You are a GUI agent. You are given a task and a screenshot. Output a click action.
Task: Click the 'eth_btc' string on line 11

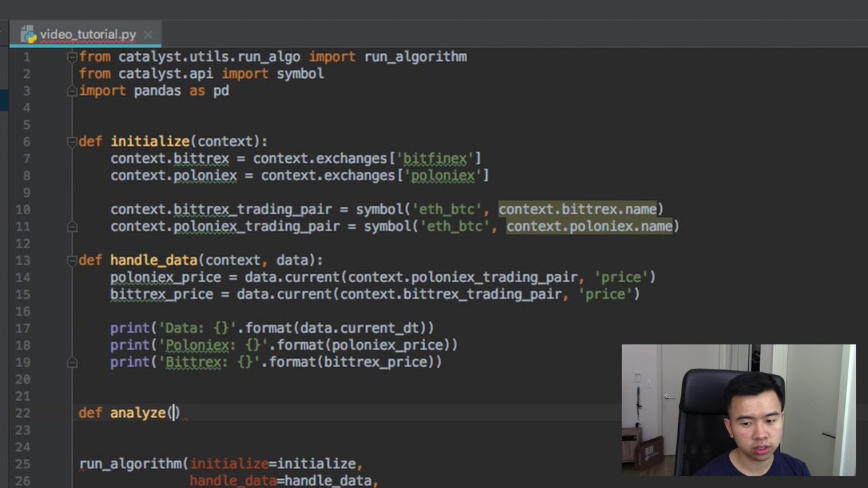click(455, 226)
